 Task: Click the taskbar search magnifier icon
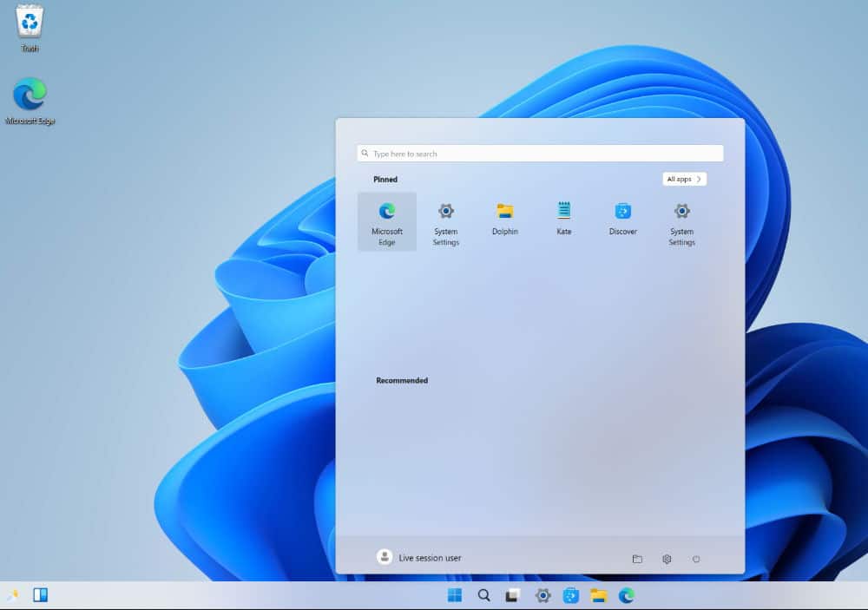point(483,595)
